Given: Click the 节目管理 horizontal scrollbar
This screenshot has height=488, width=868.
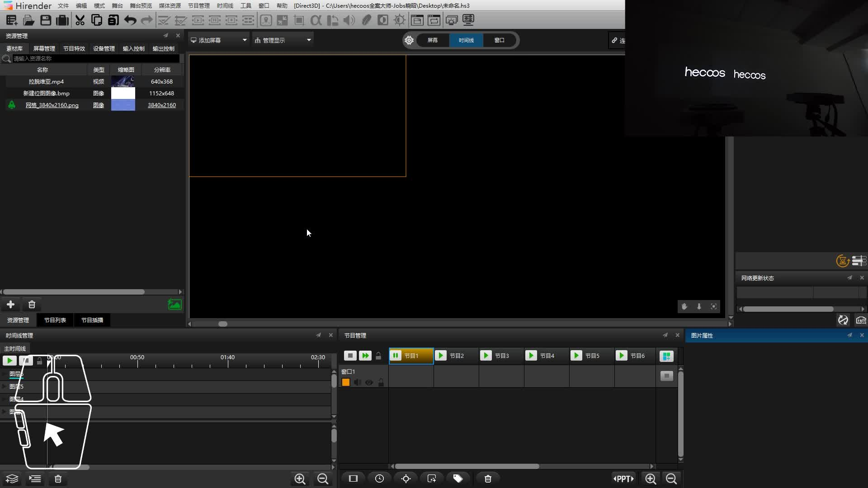Looking at the screenshot, I should click(x=467, y=466).
